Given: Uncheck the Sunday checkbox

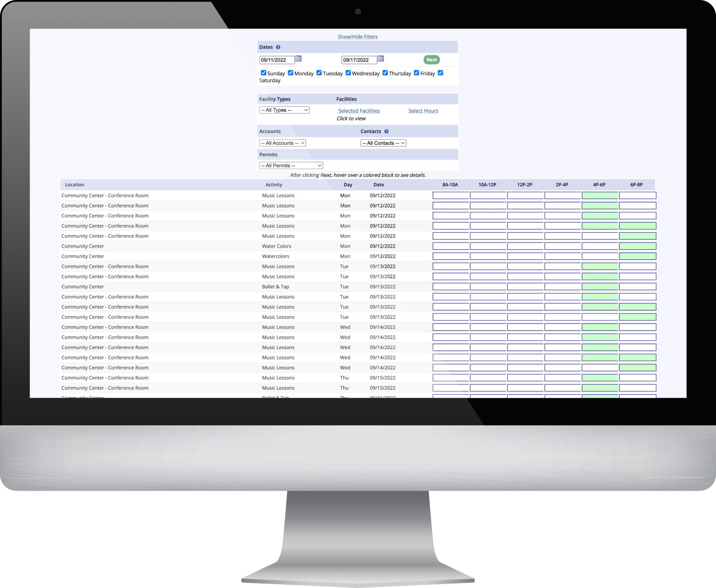Looking at the screenshot, I should tap(264, 73).
